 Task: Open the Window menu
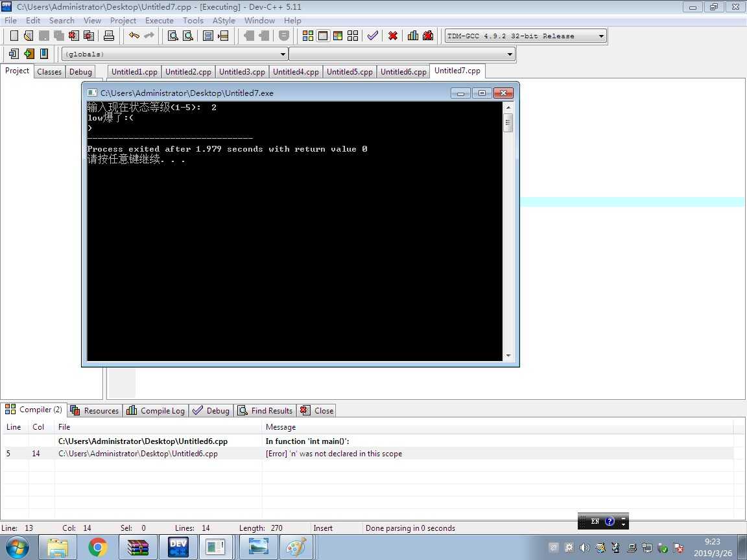[x=259, y=21]
